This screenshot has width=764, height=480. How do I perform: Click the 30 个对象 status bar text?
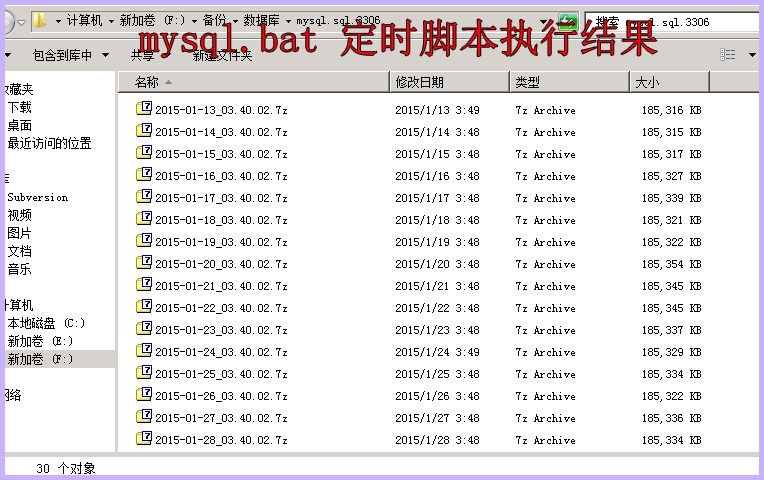[x=66, y=468]
